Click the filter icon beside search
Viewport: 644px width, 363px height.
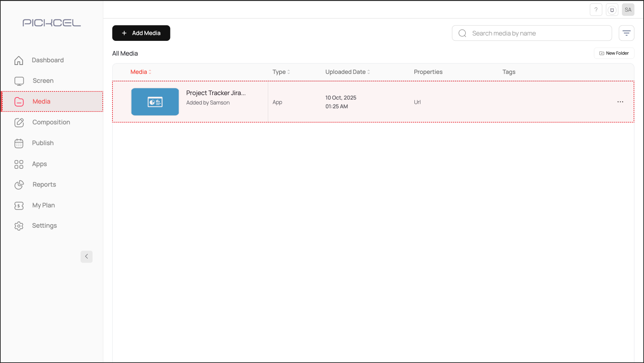[x=626, y=33]
